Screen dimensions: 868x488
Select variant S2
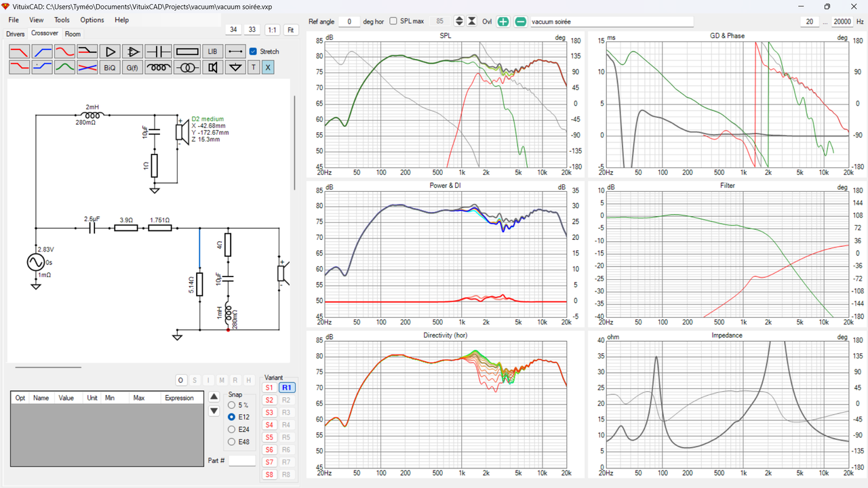(269, 400)
